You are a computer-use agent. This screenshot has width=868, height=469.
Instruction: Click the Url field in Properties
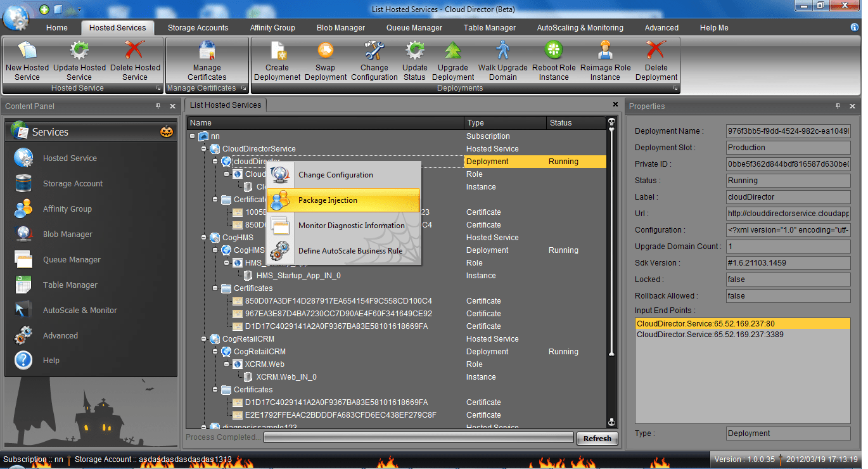788,214
